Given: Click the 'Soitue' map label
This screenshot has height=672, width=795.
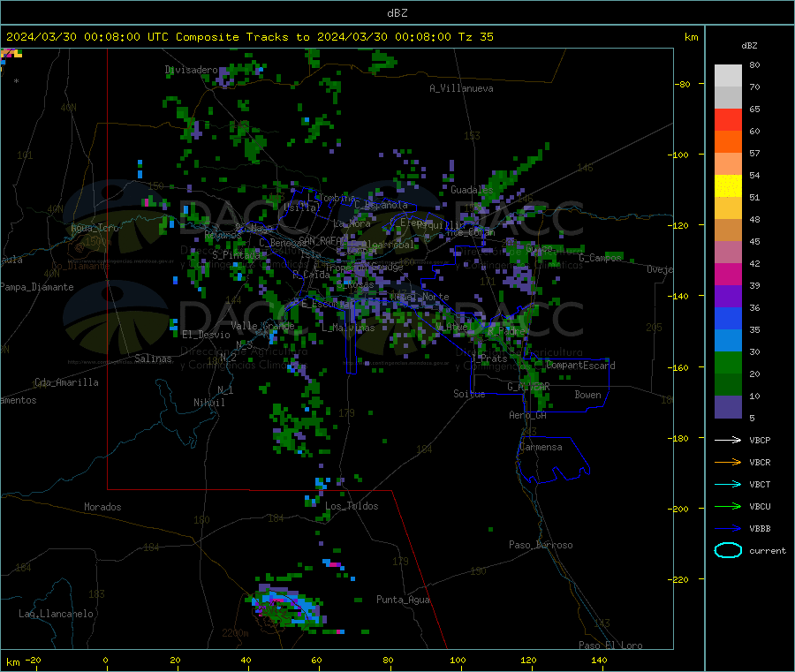Looking at the screenshot, I should (x=469, y=394).
